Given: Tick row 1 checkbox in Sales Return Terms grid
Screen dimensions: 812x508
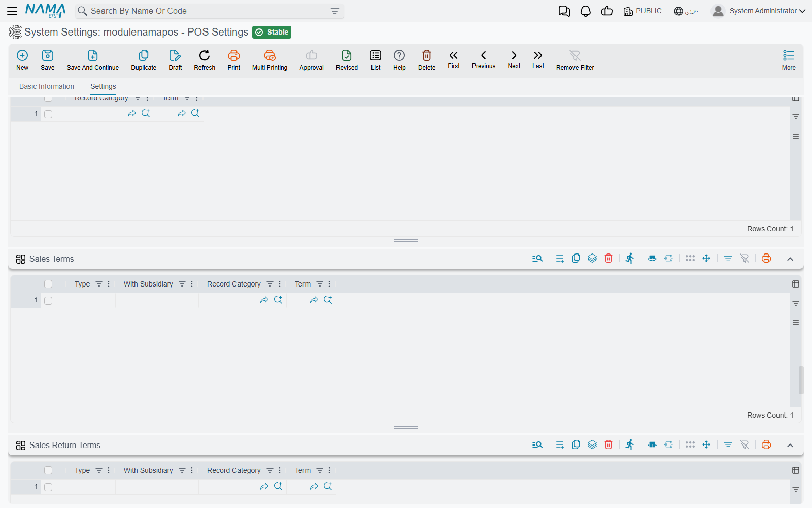Looking at the screenshot, I should [x=48, y=487].
